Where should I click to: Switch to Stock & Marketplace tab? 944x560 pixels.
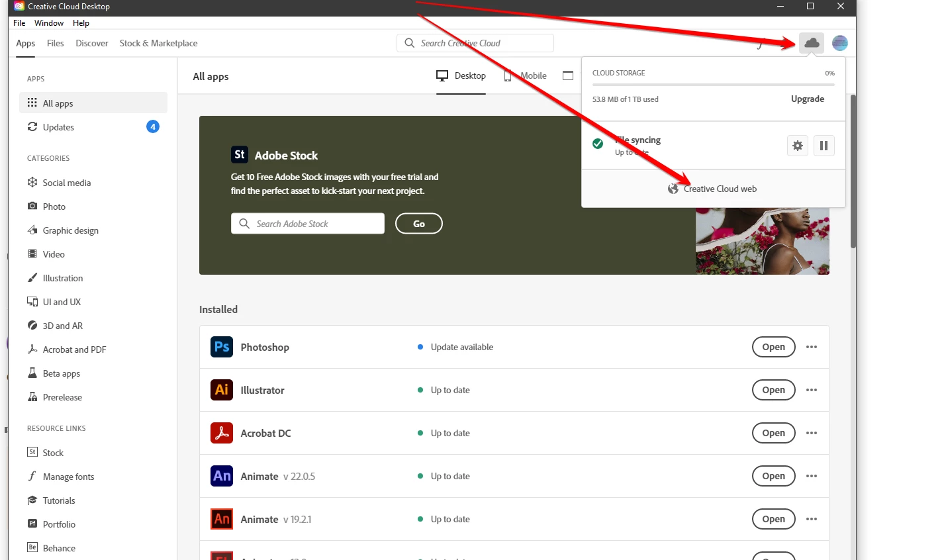click(159, 43)
